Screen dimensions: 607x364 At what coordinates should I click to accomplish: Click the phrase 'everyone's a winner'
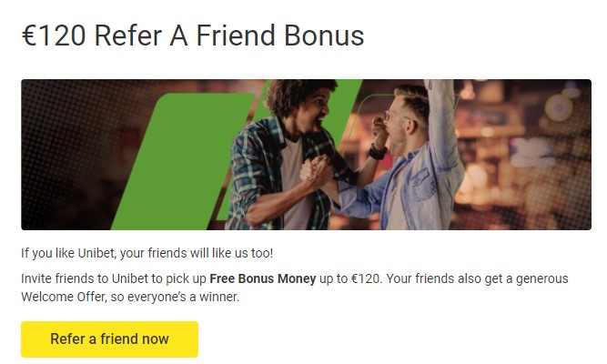tap(188, 297)
